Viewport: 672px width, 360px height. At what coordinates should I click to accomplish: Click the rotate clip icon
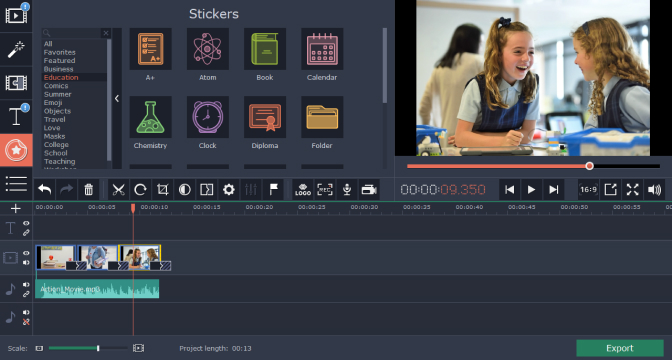click(x=140, y=189)
